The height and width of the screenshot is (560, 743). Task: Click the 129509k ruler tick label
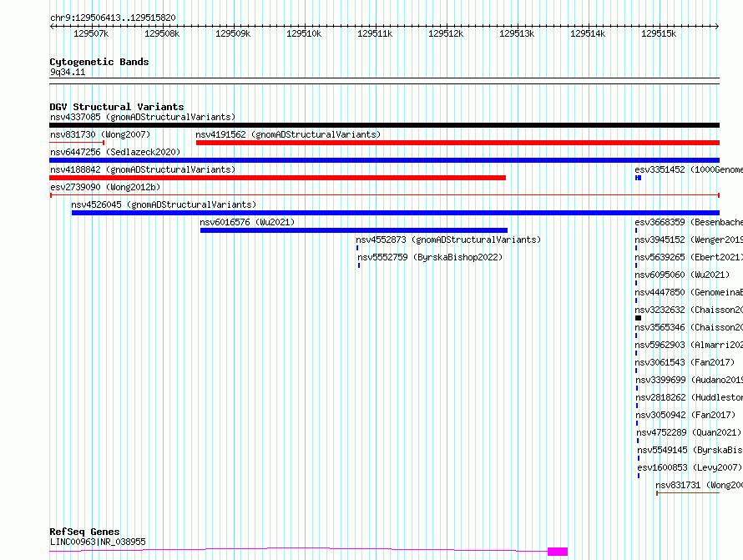pos(233,34)
